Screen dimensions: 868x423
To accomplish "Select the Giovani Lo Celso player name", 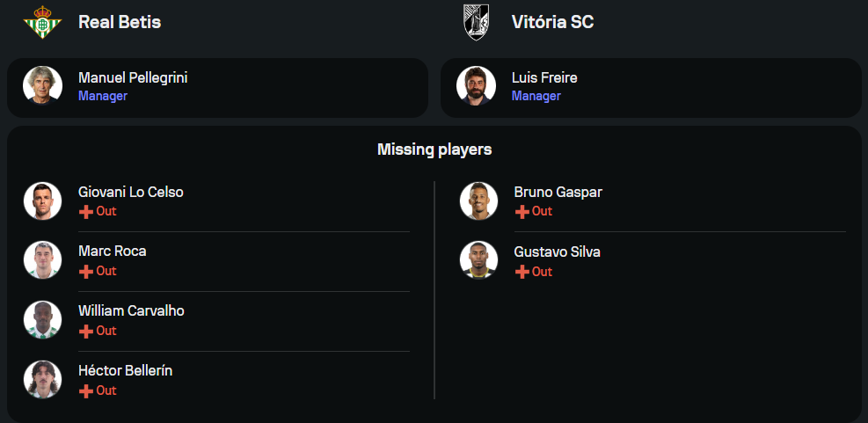I will 131,192.
